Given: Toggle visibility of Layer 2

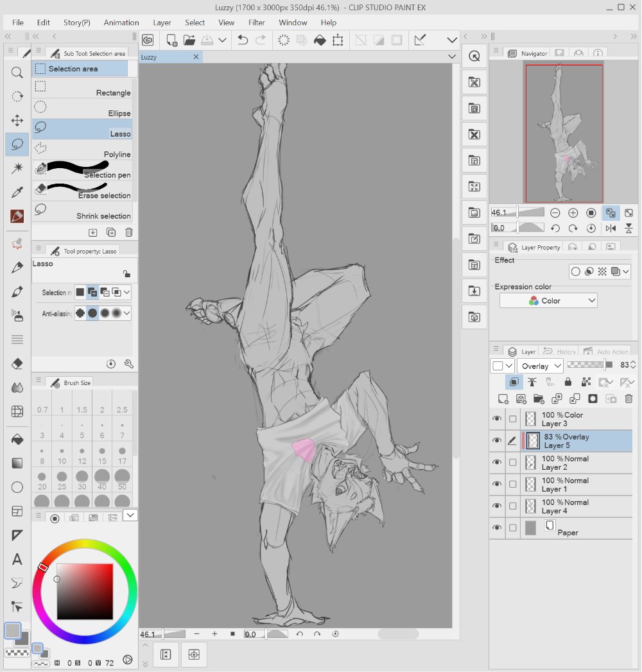Looking at the screenshot, I should (x=497, y=462).
